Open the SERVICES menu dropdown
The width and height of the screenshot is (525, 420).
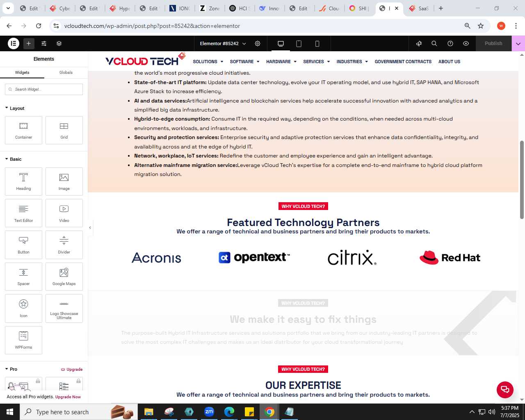coord(317,62)
